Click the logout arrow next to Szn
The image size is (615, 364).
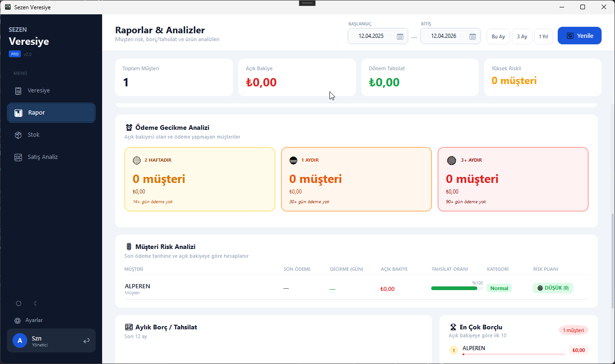(x=86, y=341)
